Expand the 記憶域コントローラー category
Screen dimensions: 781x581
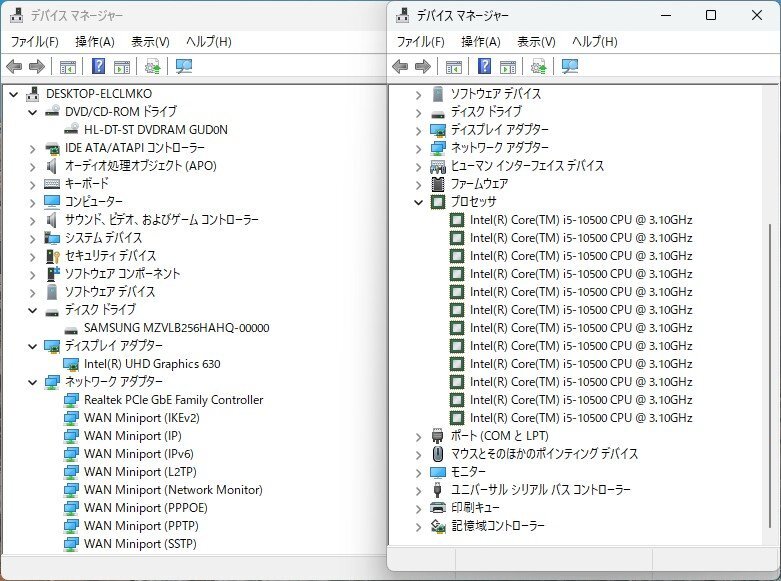(419, 526)
